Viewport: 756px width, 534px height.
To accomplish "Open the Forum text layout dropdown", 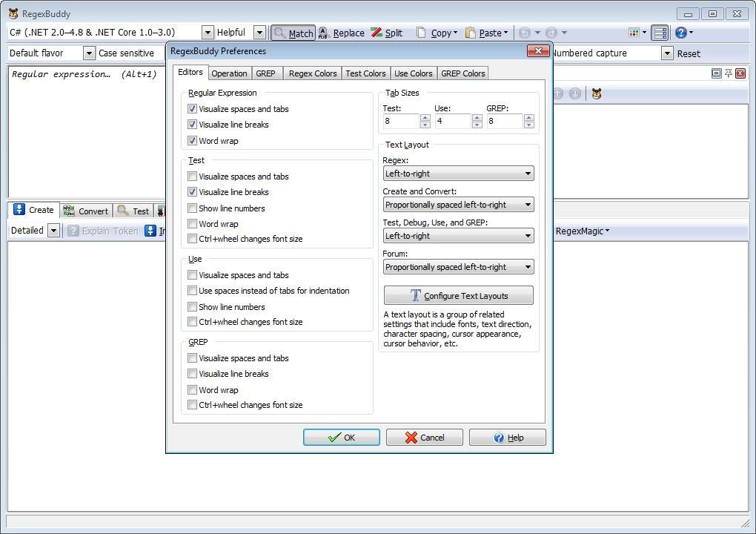I will [459, 267].
